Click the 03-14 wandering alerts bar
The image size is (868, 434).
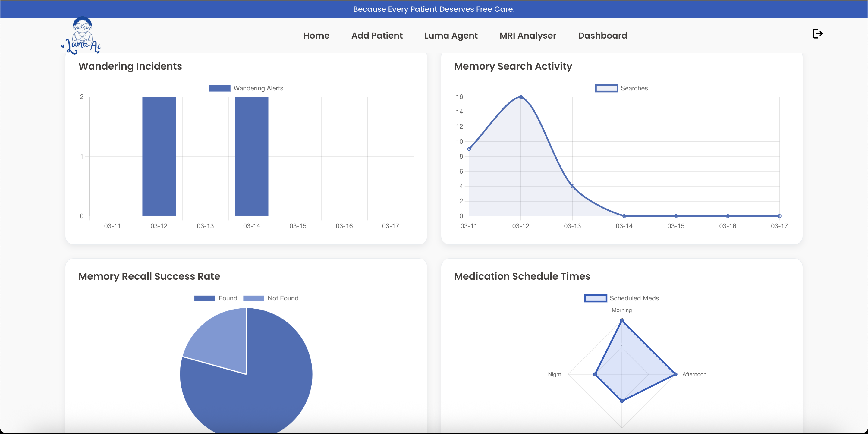[x=251, y=156]
